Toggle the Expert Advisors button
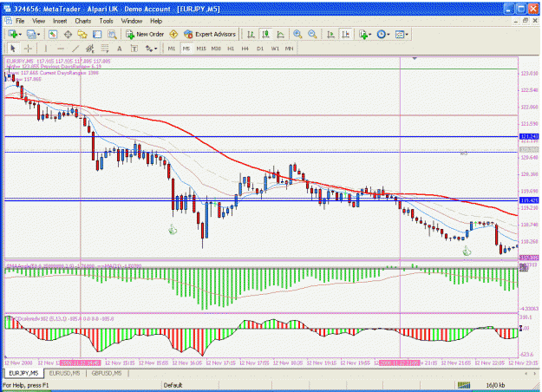Screen dimensions: 542x392 210,34
